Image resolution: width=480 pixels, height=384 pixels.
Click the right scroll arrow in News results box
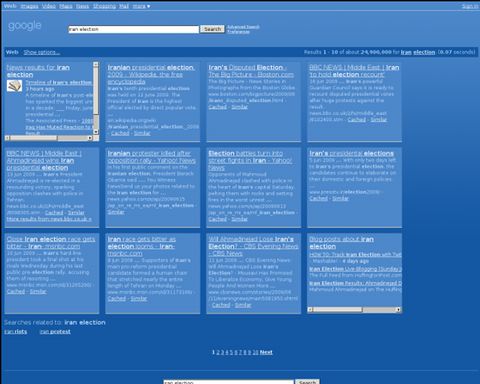pyautogui.click(x=90, y=138)
